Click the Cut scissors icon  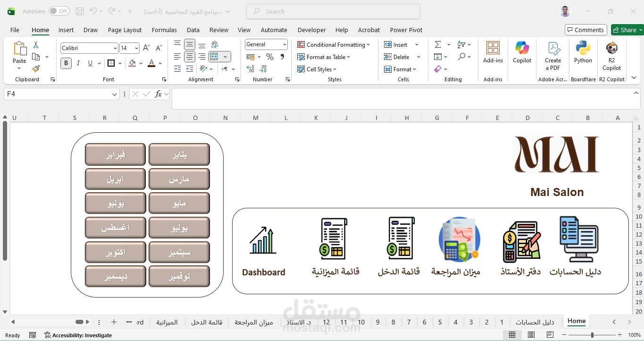pos(36,45)
